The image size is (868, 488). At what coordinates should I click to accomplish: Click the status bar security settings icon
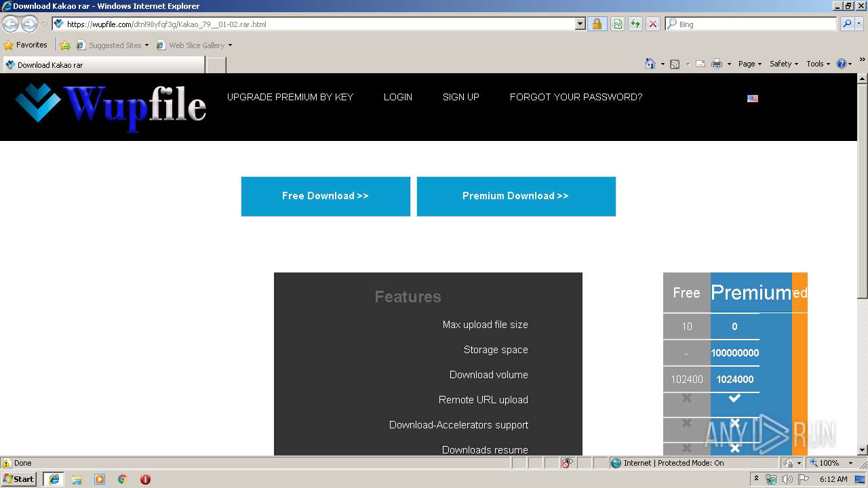click(789, 463)
